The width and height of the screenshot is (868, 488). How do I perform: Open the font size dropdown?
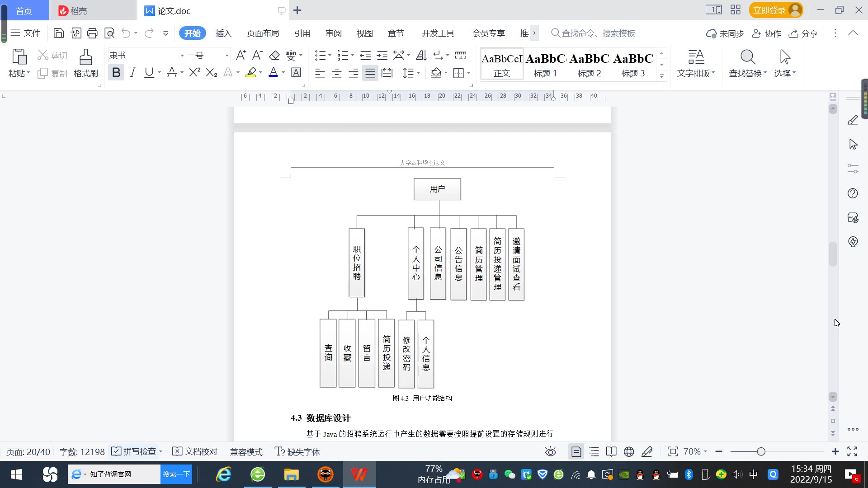[227, 56]
